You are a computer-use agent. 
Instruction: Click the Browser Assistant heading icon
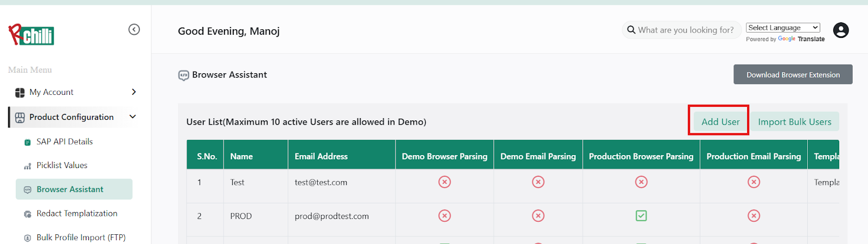[184, 75]
